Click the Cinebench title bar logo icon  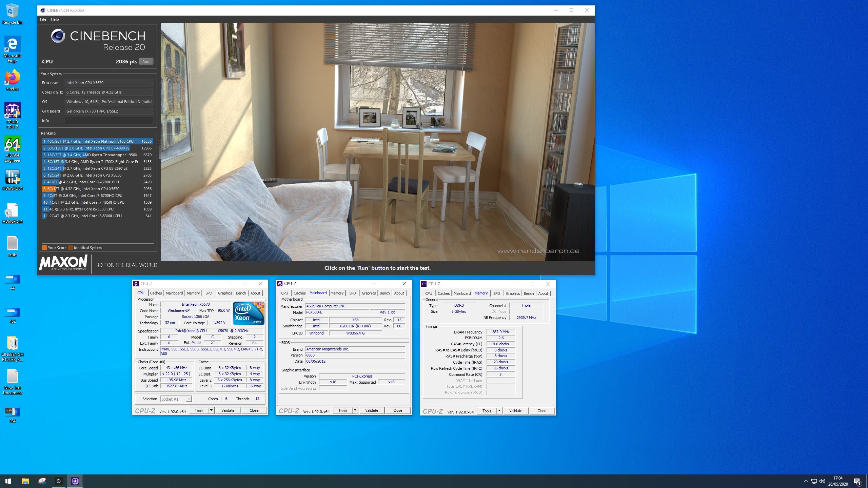[x=42, y=10]
